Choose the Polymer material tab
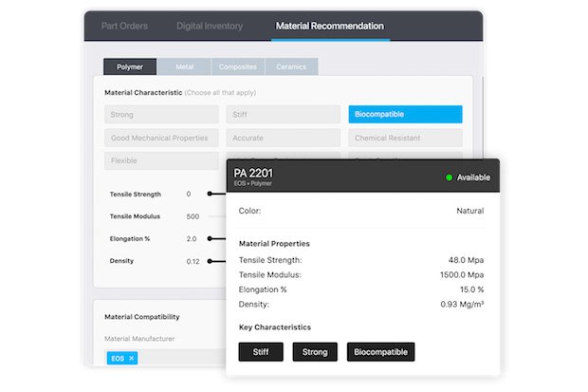 tap(130, 66)
